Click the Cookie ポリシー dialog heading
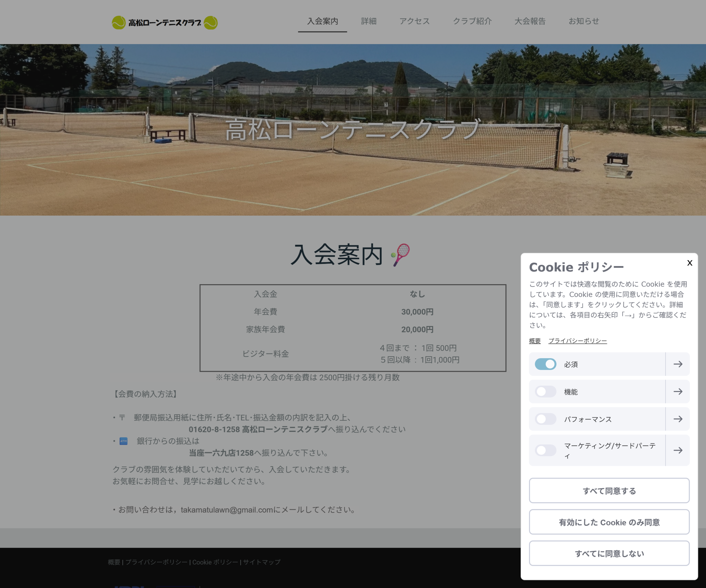 (576, 267)
